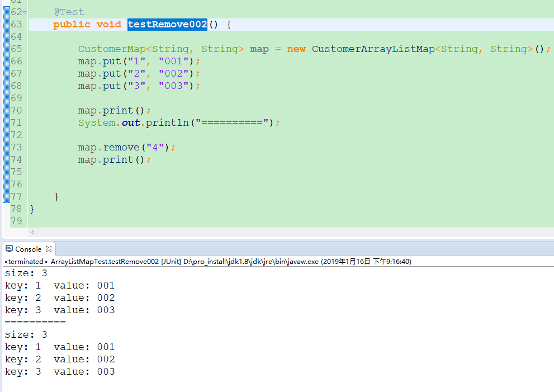Click line number 73 in the gutter
This screenshot has height=392, width=554.
click(x=16, y=148)
